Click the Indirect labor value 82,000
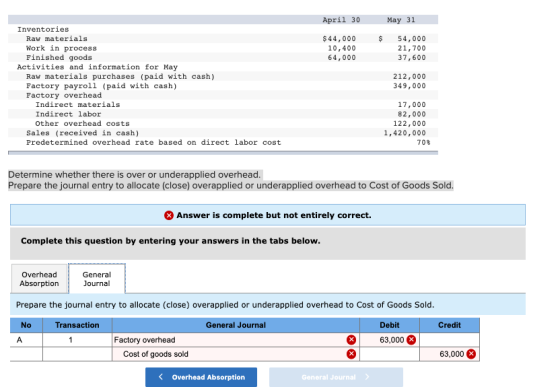 (x=412, y=114)
